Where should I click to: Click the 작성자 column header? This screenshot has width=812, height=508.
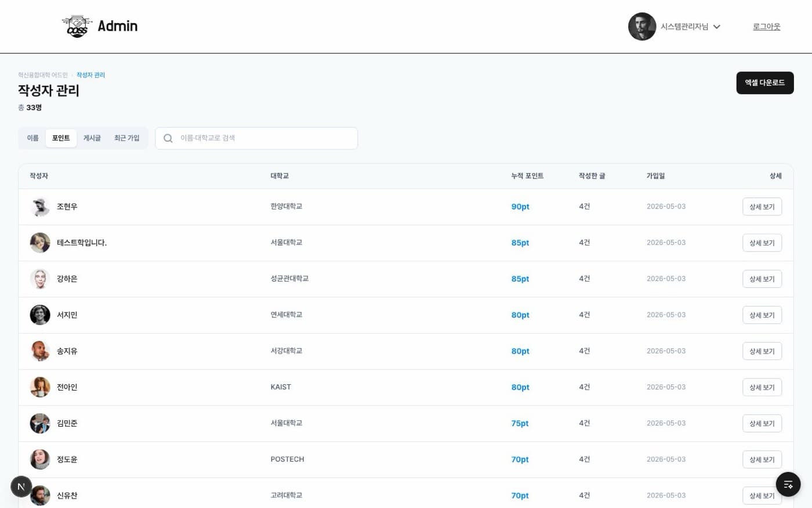tap(39, 176)
